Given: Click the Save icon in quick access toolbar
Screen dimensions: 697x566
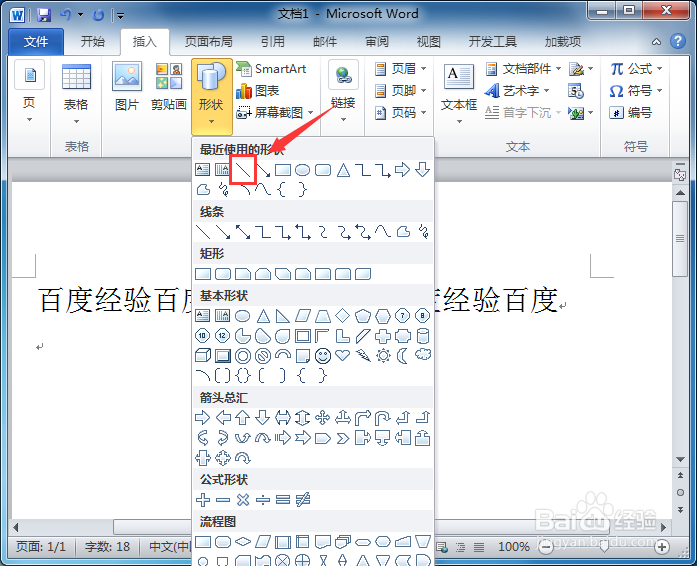Looking at the screenshot, I should point(44,15).
